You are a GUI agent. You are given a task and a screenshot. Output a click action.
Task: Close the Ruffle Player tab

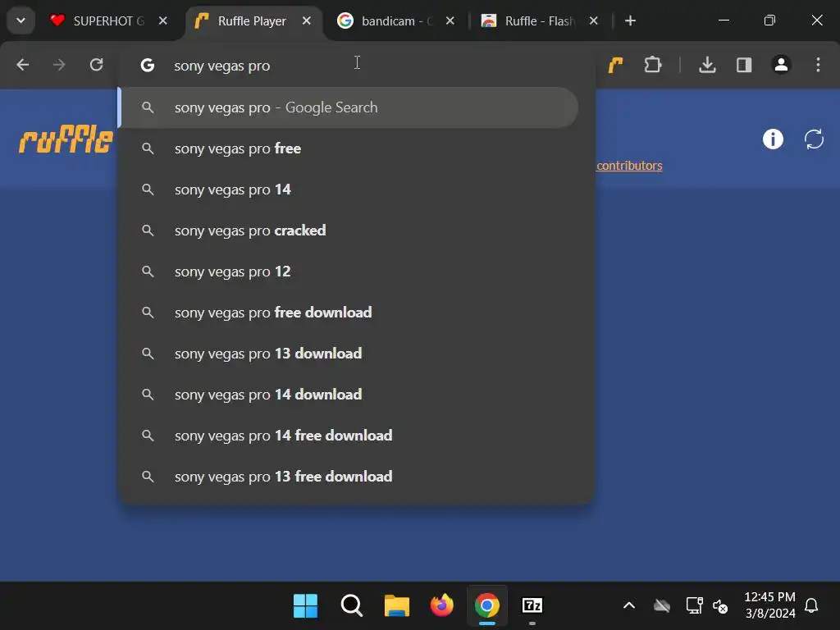coord(307,21)
